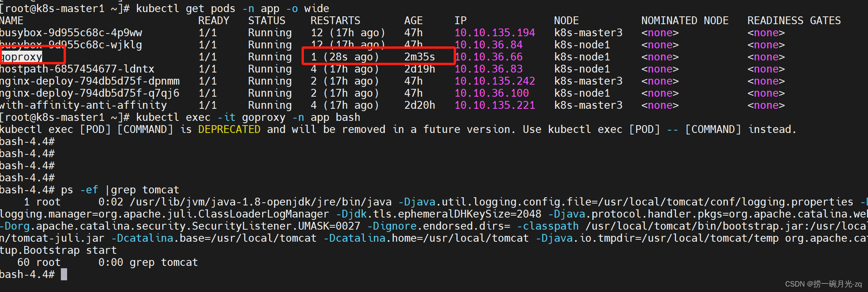Viewport: 868px width, 292px height.
Task: Click the NODE column header
Action: [x=566, y=21]
